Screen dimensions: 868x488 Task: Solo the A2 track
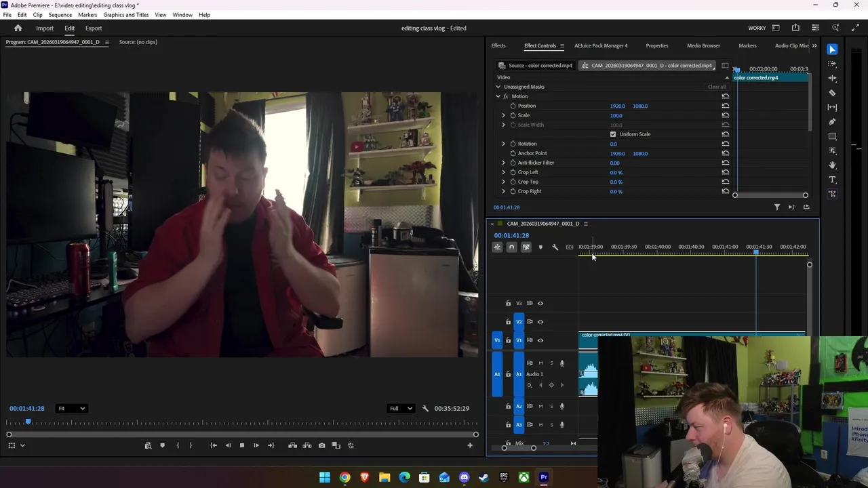[x=551, y=407]
